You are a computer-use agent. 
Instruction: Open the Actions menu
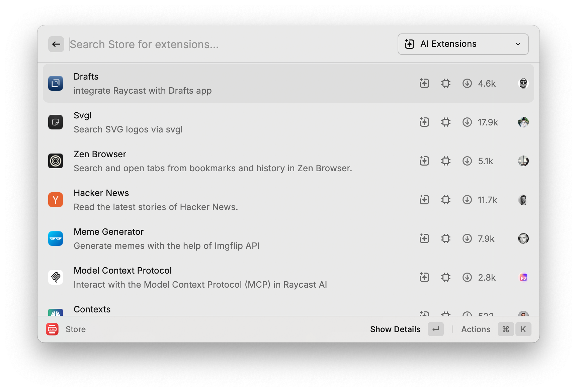tap(476, 329)
